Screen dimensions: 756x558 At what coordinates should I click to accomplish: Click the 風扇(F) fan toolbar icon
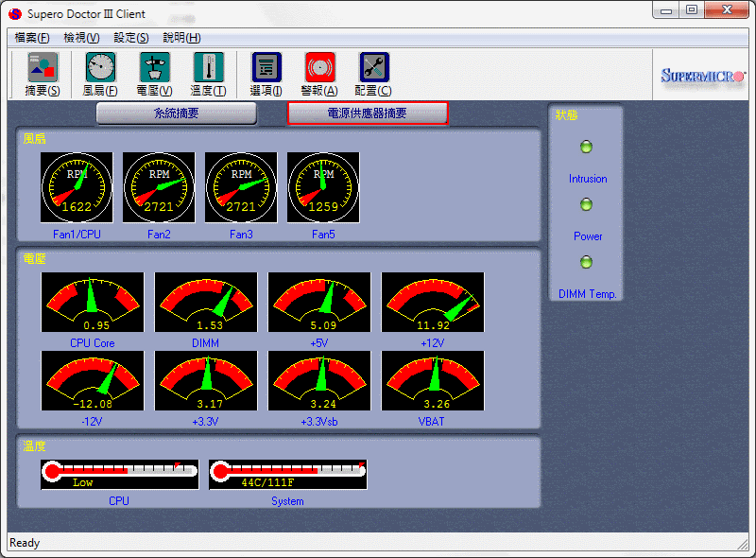pos(100,68)
